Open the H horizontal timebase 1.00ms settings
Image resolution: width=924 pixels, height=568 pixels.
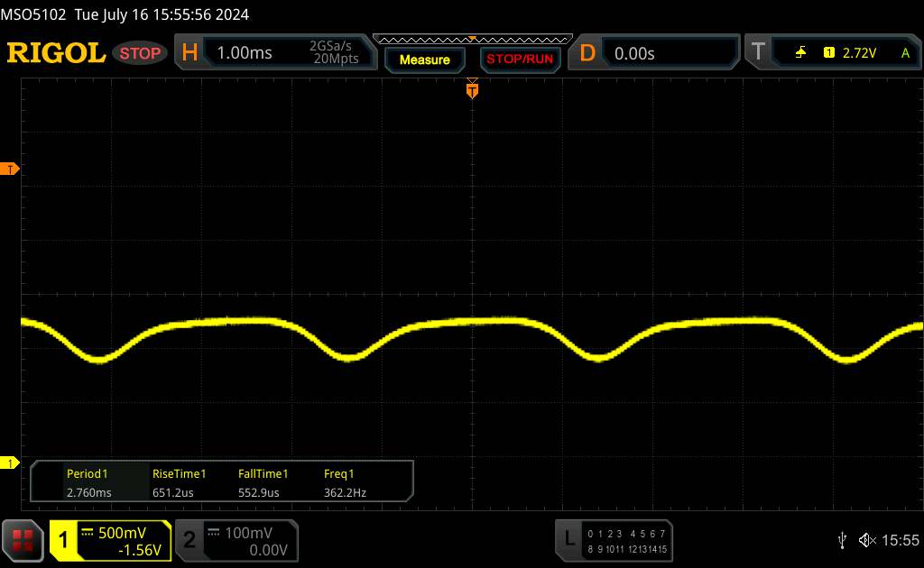pyautogui.click(x=273, y=53)
